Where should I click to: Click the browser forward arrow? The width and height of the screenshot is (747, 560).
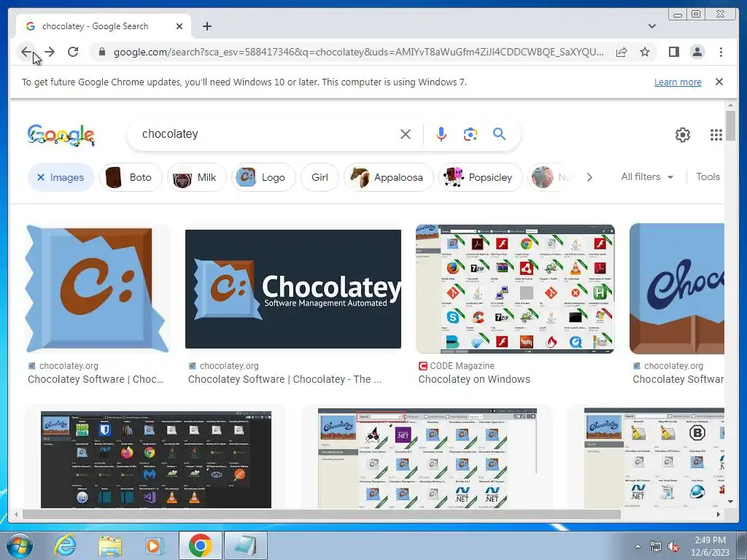click(50, 52)
